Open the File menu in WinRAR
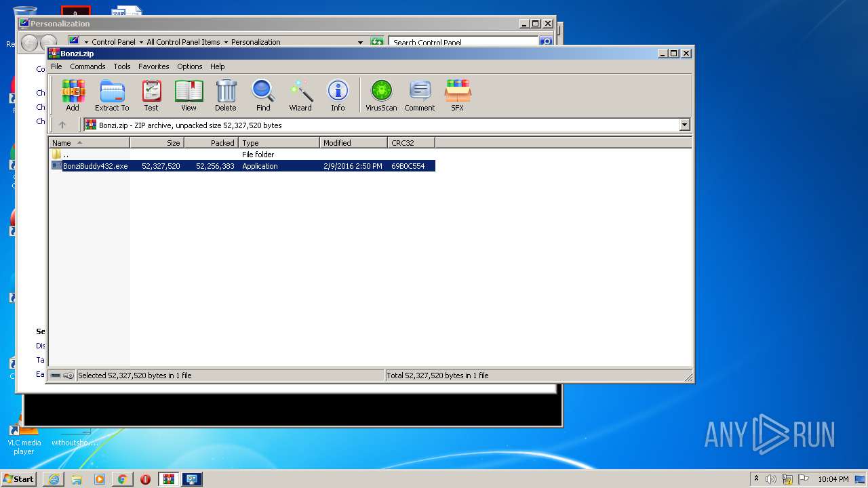Screen dimensions: 868x488 tap(56, 66)
